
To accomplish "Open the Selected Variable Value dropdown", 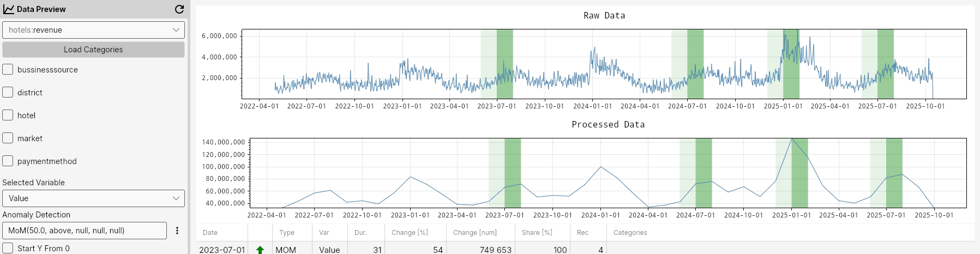I will click(x=93, y=198).
